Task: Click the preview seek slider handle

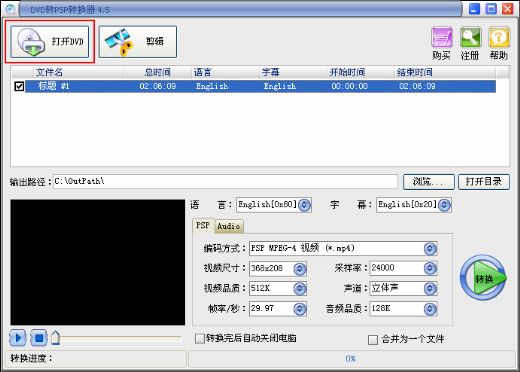Action: pos(55,338)
